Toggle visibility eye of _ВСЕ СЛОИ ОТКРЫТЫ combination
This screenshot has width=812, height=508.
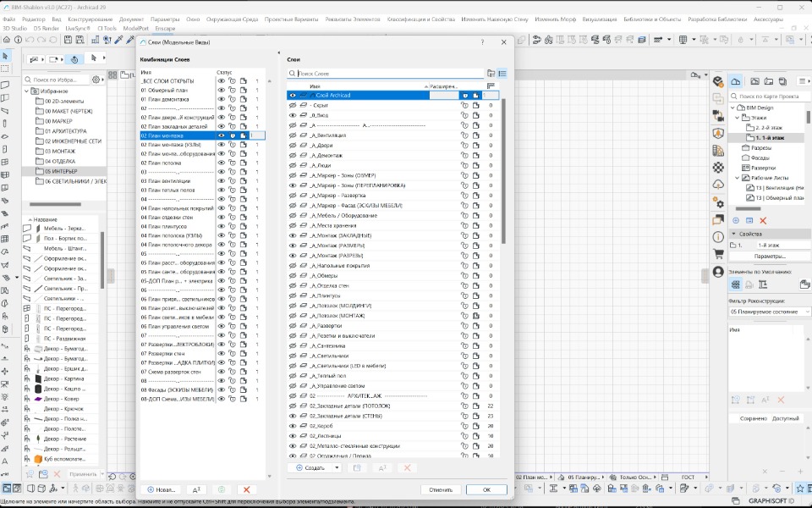pos(221,81)
